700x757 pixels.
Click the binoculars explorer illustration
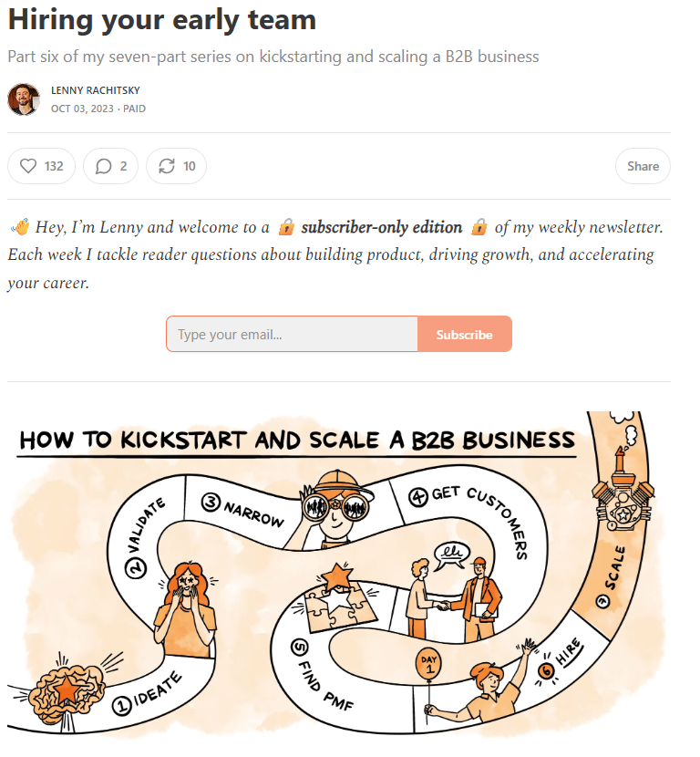pos(335,508)
